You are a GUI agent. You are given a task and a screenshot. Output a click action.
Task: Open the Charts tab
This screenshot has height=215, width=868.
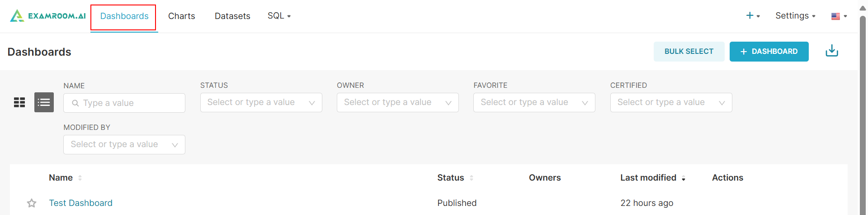[x=181, y=16]
